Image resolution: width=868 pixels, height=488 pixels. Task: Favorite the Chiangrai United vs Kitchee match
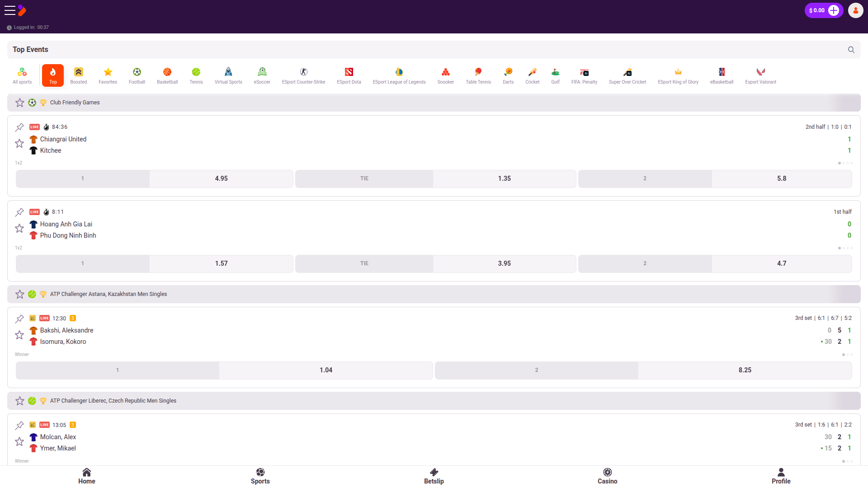tap(19, 144)
